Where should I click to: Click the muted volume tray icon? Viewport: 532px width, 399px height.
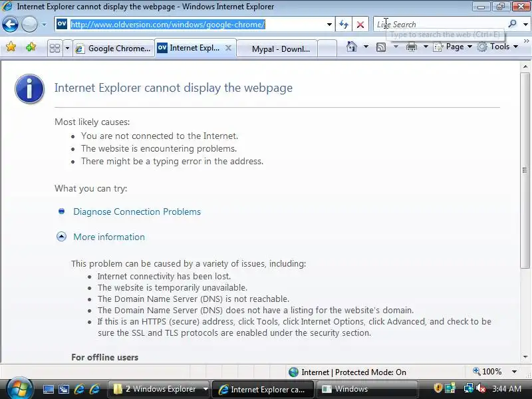(480, 388)
